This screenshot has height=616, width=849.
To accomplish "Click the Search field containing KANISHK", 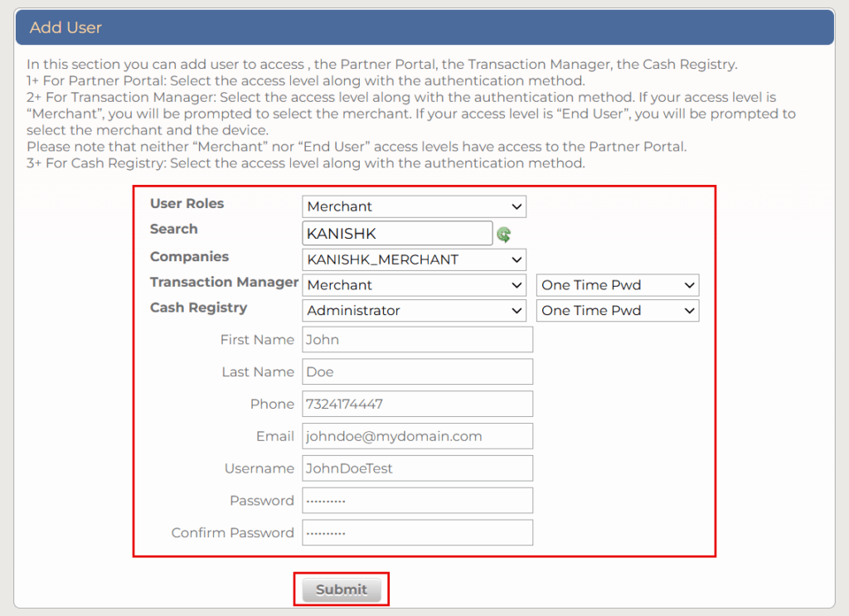I will click(398, 234).
